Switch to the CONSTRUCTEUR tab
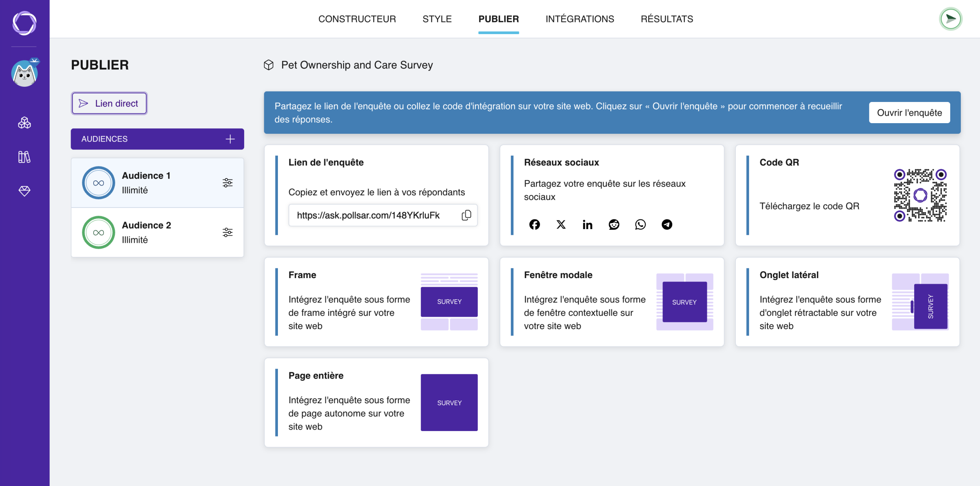Image resolution: width=980 pixels, height=486 pixels. (357, 19)
